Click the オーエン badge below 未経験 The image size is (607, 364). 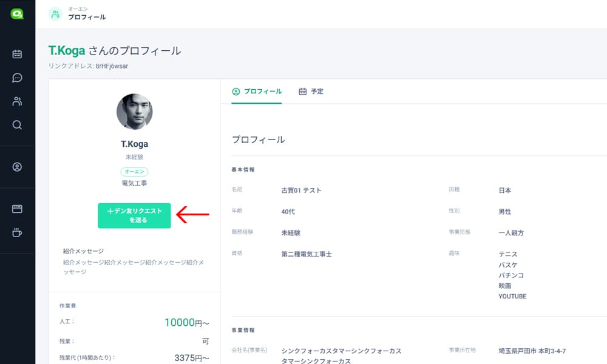[x=134, y=172]
